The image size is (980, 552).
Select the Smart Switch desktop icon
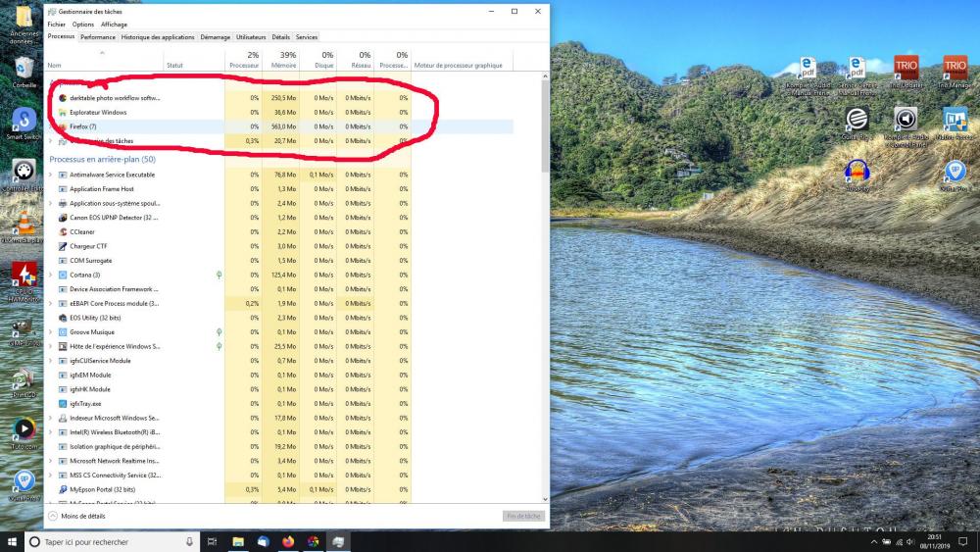[24, 124]
